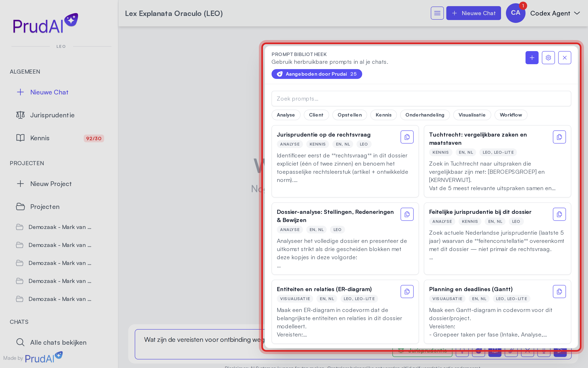Image resolution: width=588 pixels, height=368 pixels.
Task: Expand the Codex Agent user dropdown
Action: coord(555,13)
